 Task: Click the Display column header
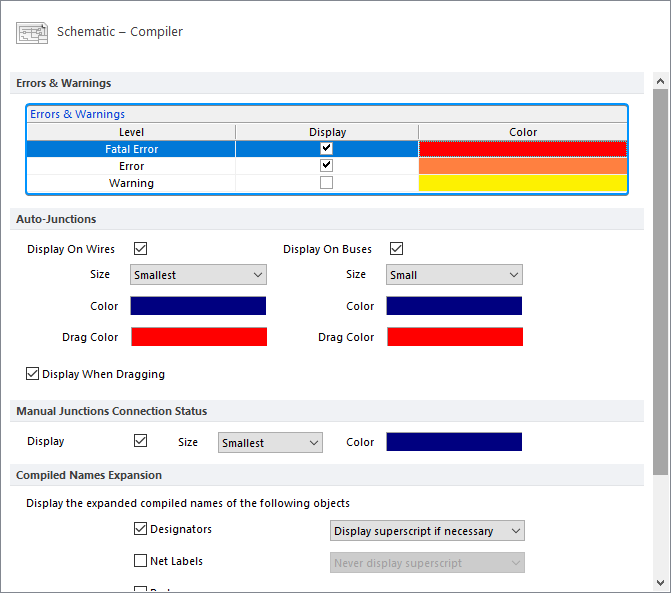pos(327,132)
